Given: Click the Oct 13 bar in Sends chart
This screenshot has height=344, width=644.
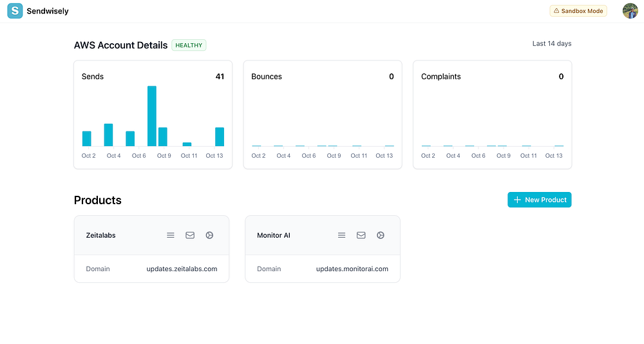Looking at the screenshot, I should [x=220, y=137].
